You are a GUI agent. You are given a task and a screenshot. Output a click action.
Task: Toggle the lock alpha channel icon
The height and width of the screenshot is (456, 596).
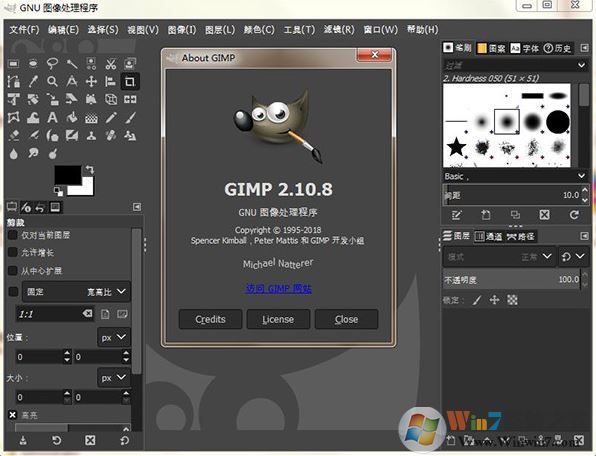[512, 300]
